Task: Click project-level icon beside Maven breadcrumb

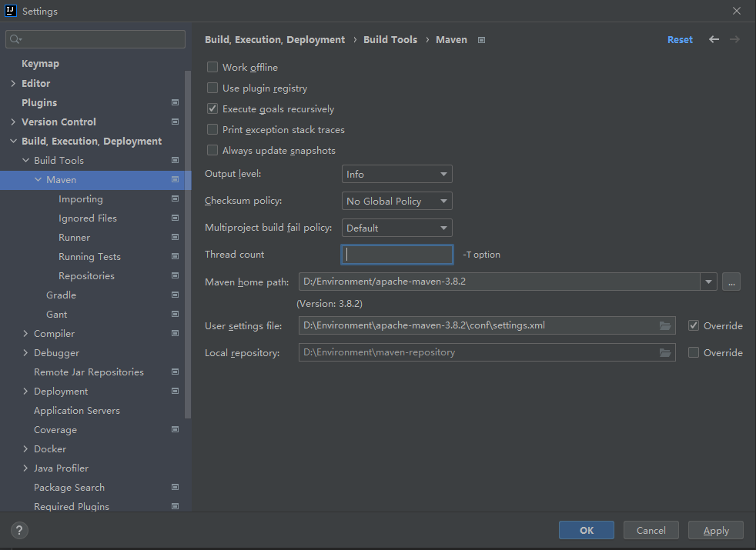Action: [481, 40]
